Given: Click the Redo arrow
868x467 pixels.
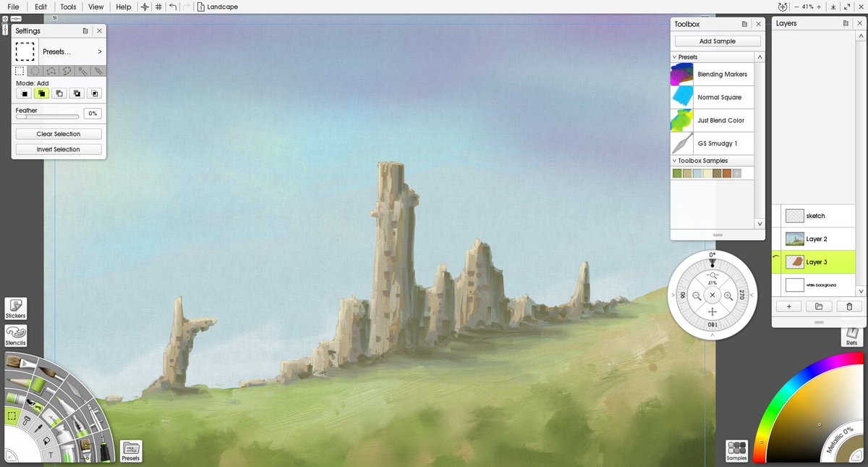Looking at the screenshot, I should coord(187,7).
